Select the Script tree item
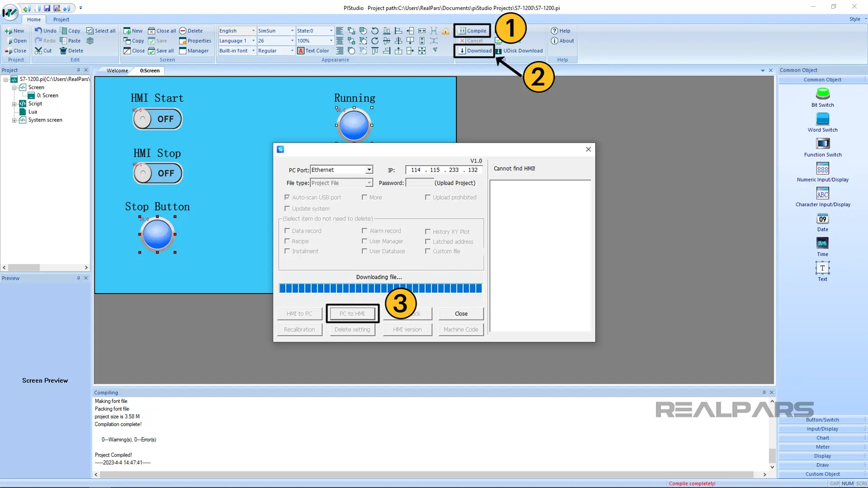 (34, 103)
